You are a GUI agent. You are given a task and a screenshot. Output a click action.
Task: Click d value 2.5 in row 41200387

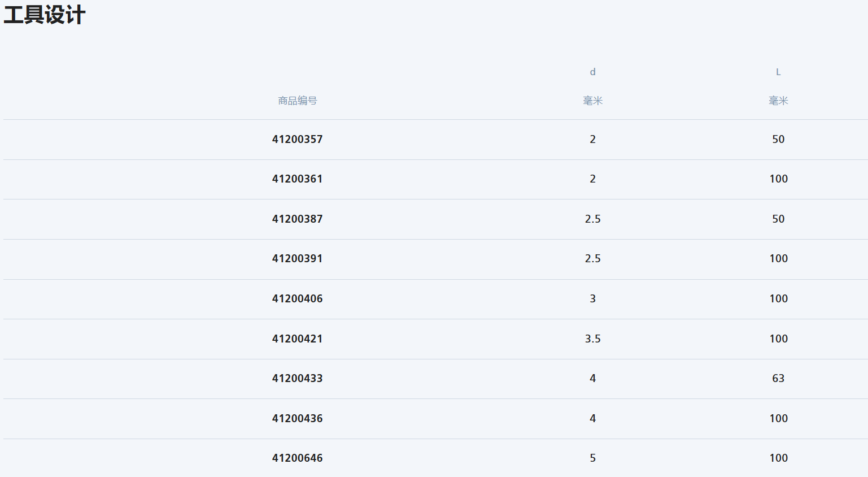592,219
